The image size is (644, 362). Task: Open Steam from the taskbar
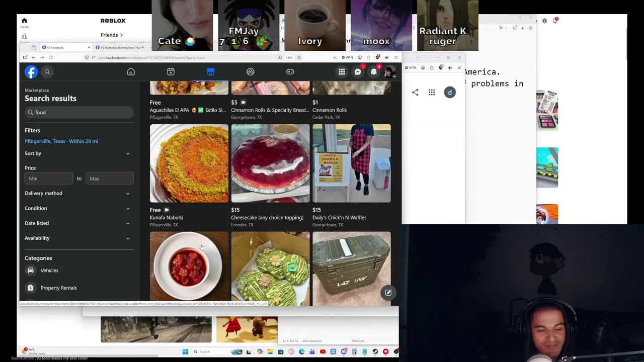375,351
